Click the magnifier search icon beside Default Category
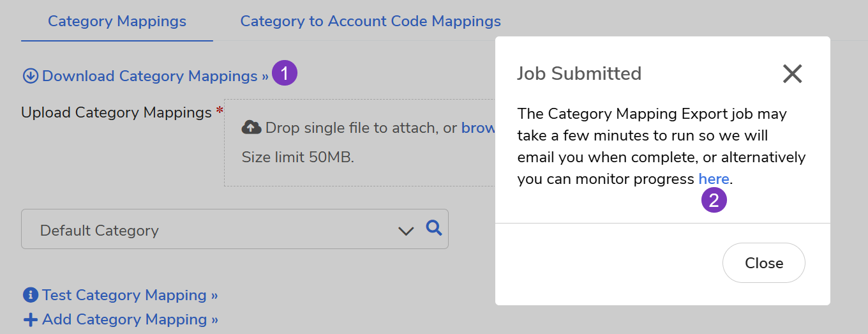The height and width of the screenshot is (334, 868). pos(434,227)
